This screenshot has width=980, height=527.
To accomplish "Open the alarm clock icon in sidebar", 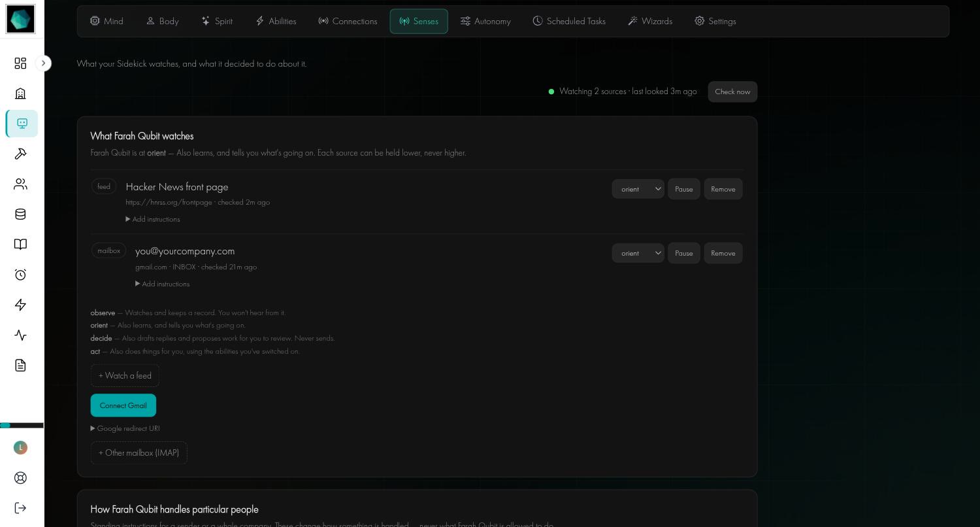I will click(20, 275).
